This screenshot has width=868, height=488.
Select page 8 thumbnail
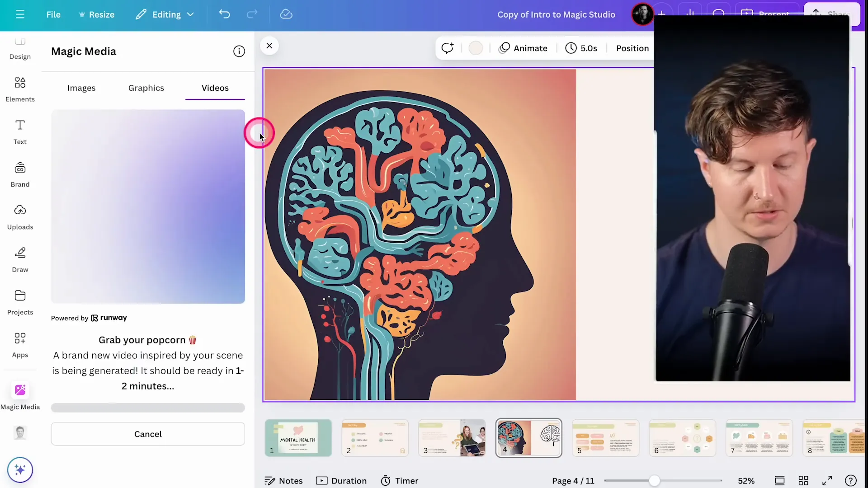tap(834, 437)
